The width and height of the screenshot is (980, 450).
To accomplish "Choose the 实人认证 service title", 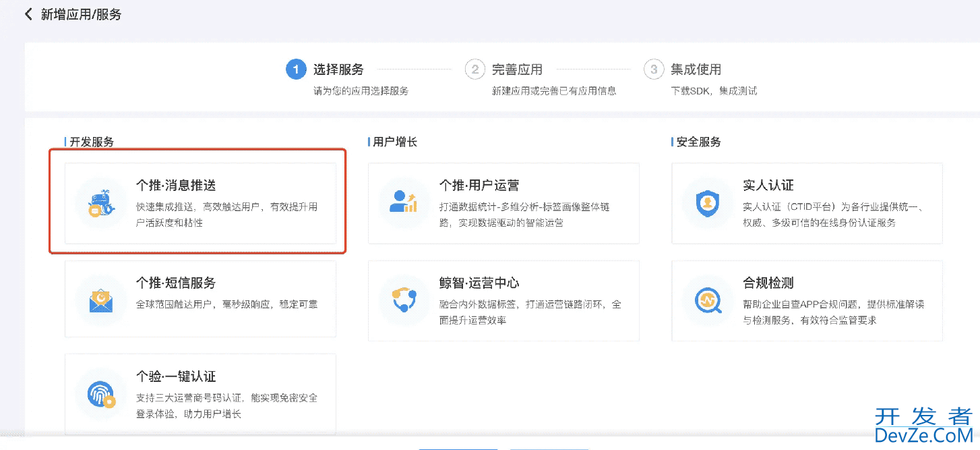I will coord(768,185).
